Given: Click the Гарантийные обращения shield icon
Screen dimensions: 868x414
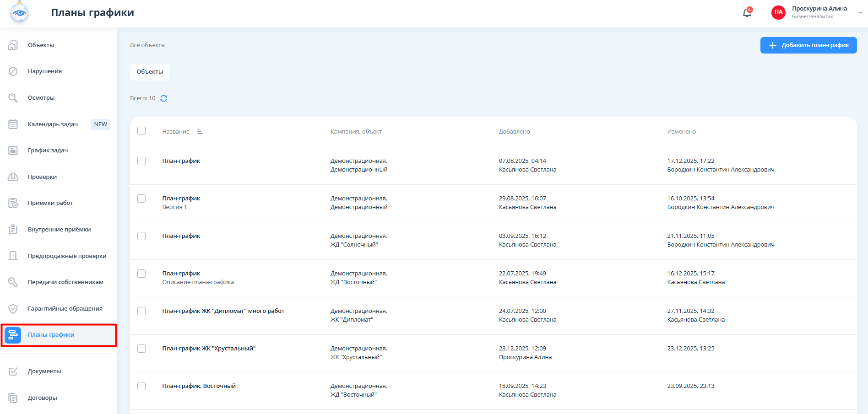Looking at the screenshot, I should click(x=13, y=309).
